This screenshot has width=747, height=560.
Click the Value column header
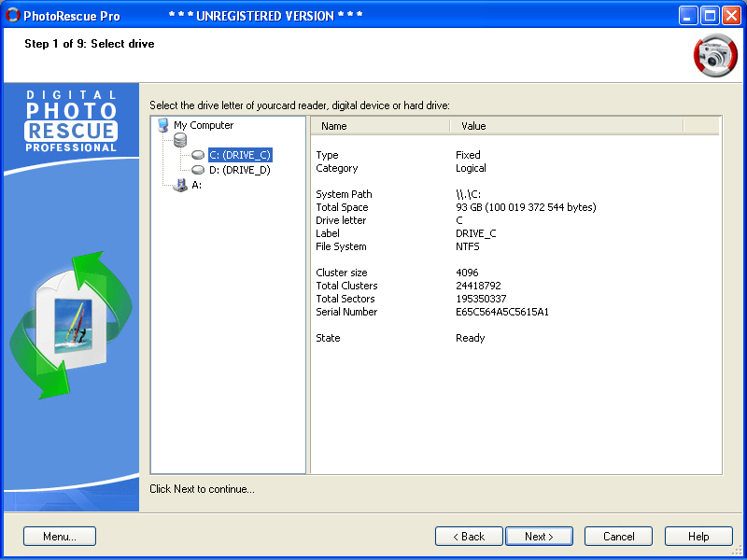click(567, 126)
